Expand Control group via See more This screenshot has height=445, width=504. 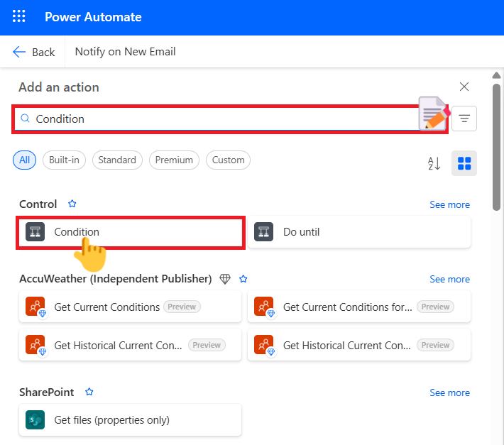(449, 204)
